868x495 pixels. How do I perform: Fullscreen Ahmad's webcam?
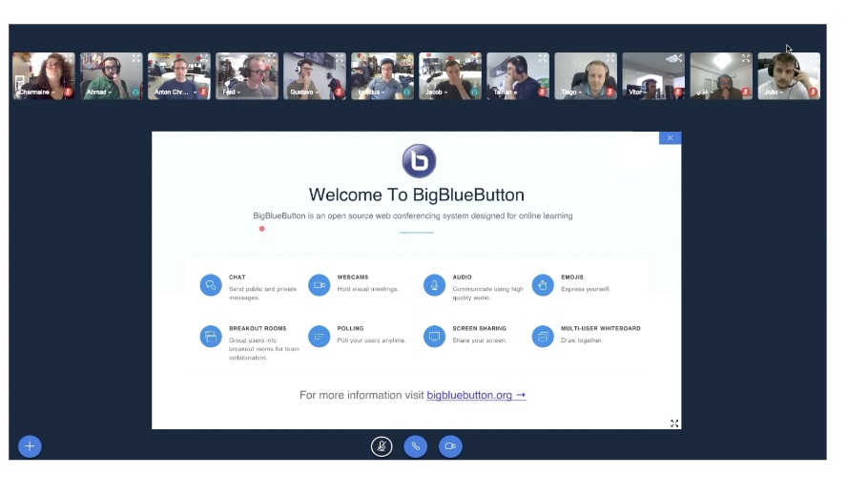pyautogui.click(x=136, y=58)
